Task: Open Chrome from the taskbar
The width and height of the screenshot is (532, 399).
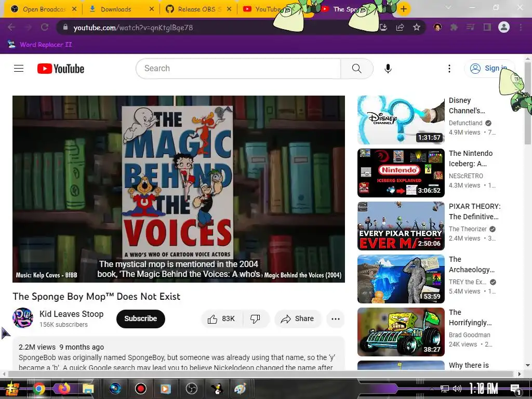Action: click(38, 389)
